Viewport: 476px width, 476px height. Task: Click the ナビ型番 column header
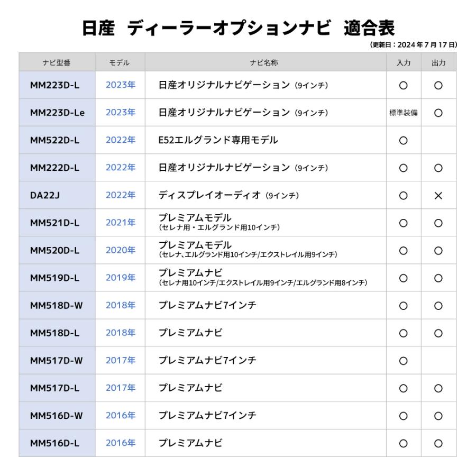(57, 62)
